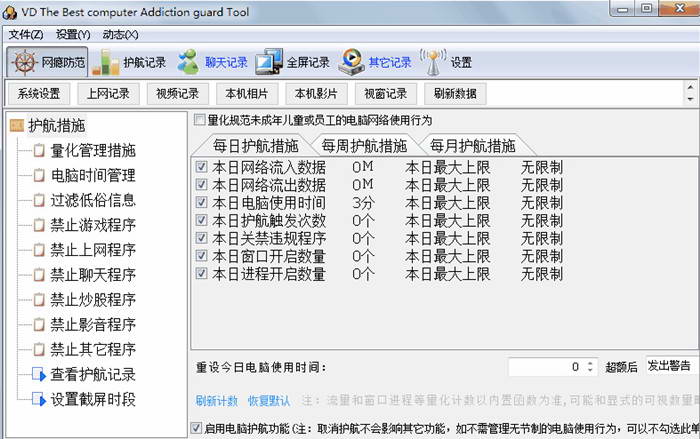Screen dimensions: 700x439
Task: Click the 视频记录 button
Action: pos(178,94)
